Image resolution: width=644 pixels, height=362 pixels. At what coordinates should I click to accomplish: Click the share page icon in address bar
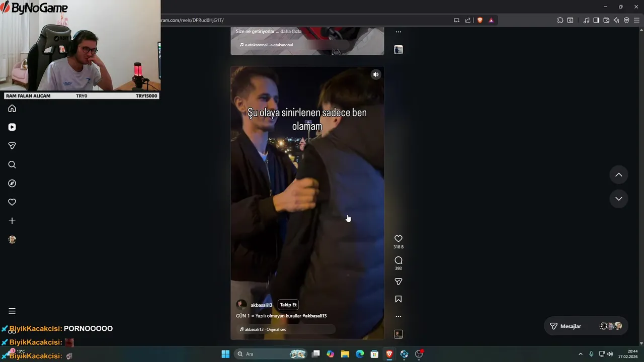click(468, 20)
